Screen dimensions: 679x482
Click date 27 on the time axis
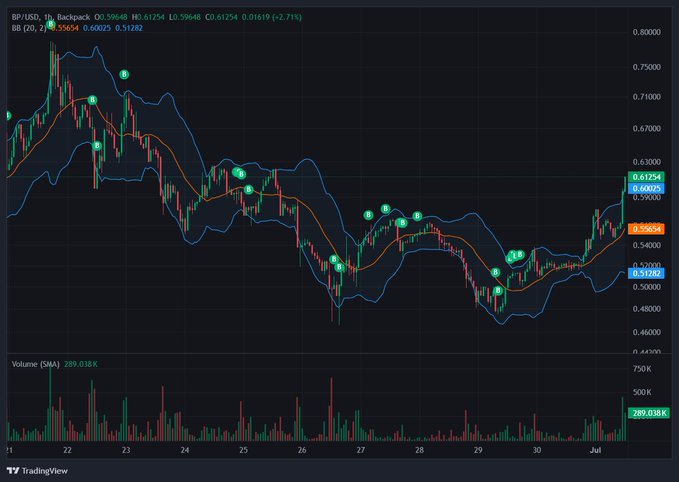click(x=361, y=450)
